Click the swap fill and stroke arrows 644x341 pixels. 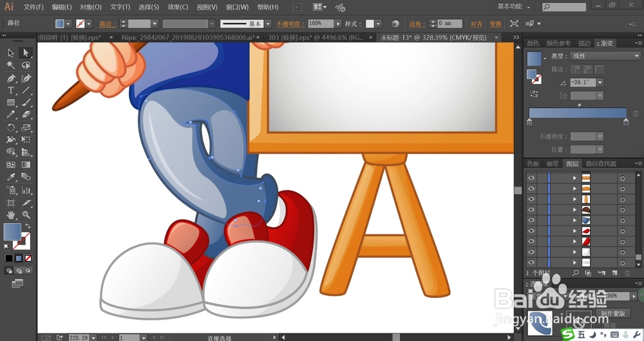click(28, 226)
